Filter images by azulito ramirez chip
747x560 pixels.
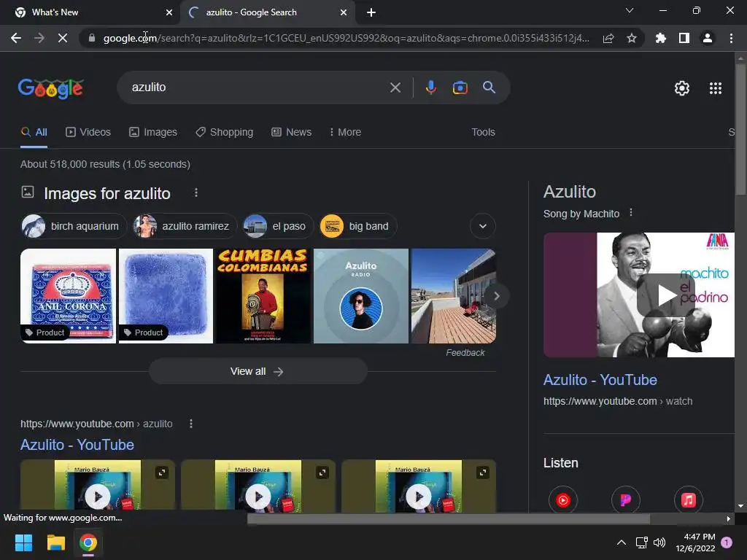(185, 226)
